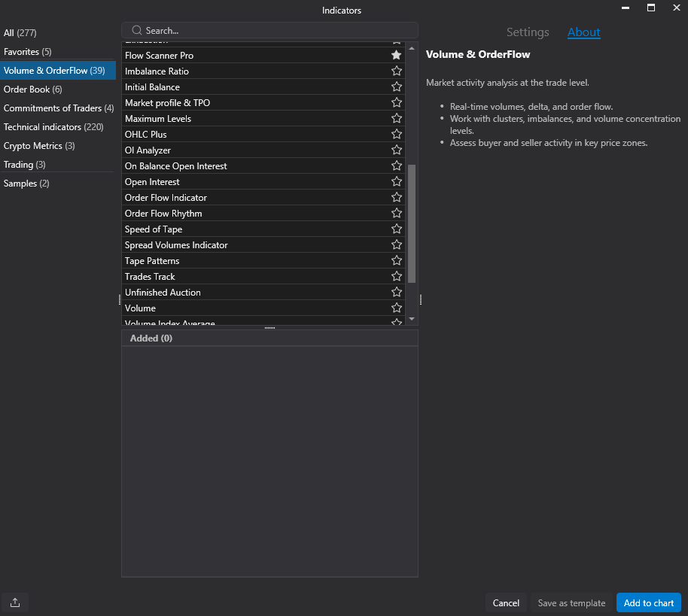The image size is (688, 616).
Task: Select OI Analyzer indicator row
Action: [263, 150]
